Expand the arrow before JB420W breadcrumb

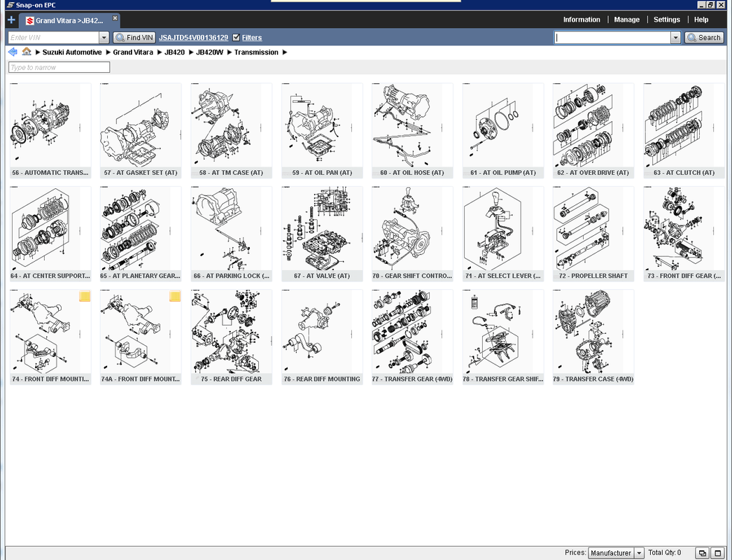(191, 52)
